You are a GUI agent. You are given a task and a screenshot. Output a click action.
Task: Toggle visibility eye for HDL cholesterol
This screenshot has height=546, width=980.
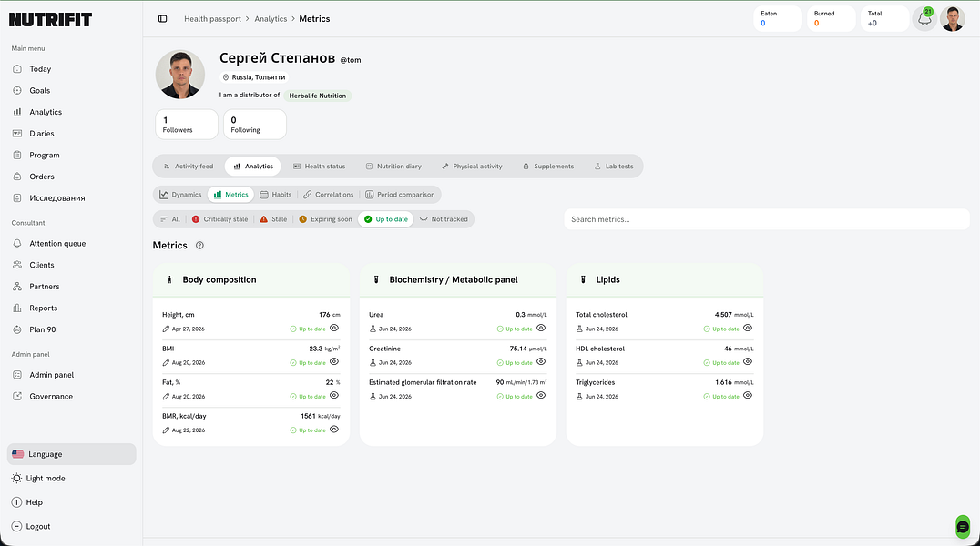click(748, 361)
